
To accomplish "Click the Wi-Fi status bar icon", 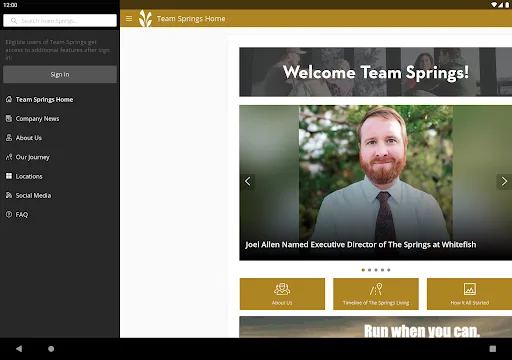I will coord(494,5).
